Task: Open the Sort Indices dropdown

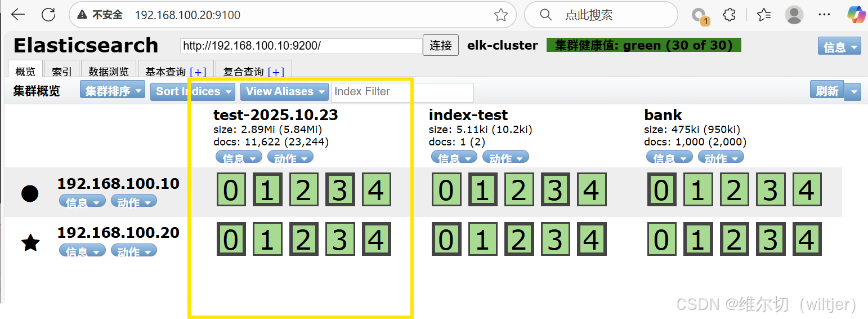Action: (x=193, y=91)
